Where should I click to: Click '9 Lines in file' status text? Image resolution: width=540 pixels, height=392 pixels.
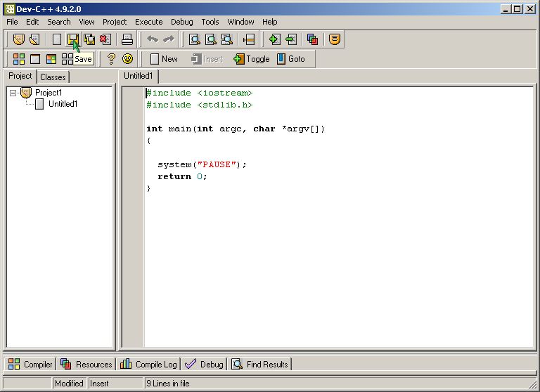pyautogui.click(x=168, y=384)
